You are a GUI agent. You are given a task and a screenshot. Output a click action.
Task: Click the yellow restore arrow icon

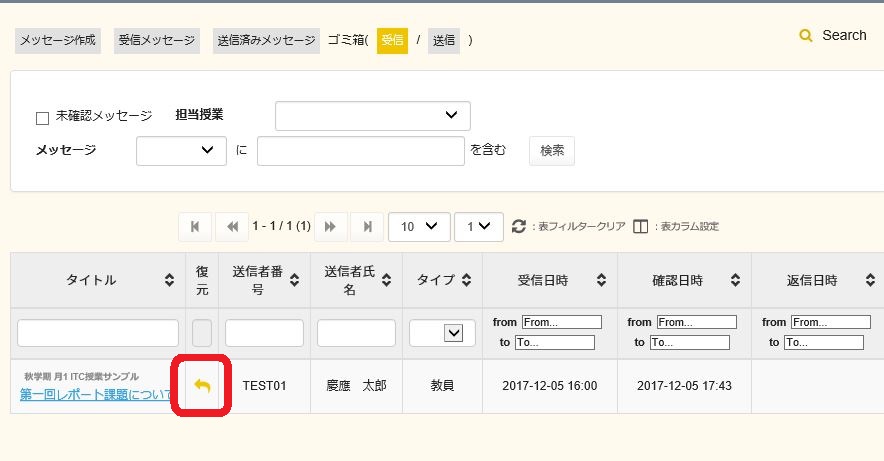[x=202, y=386]
